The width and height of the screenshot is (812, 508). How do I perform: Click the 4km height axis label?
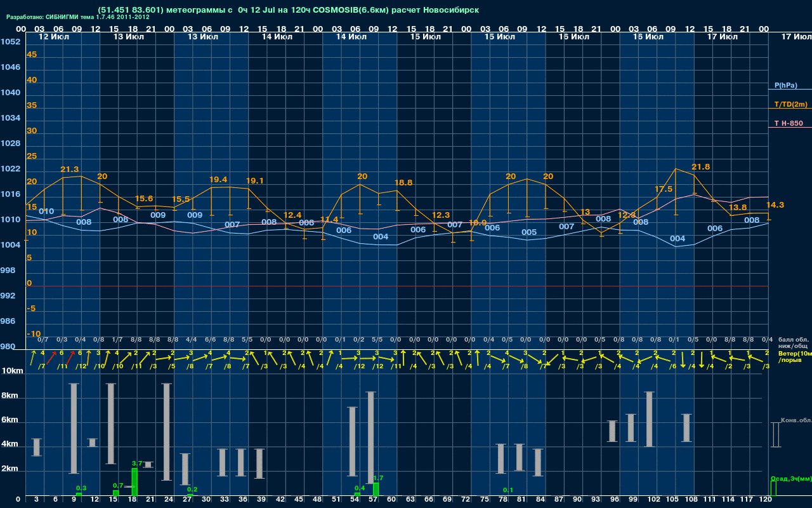[x=8, y=444]
